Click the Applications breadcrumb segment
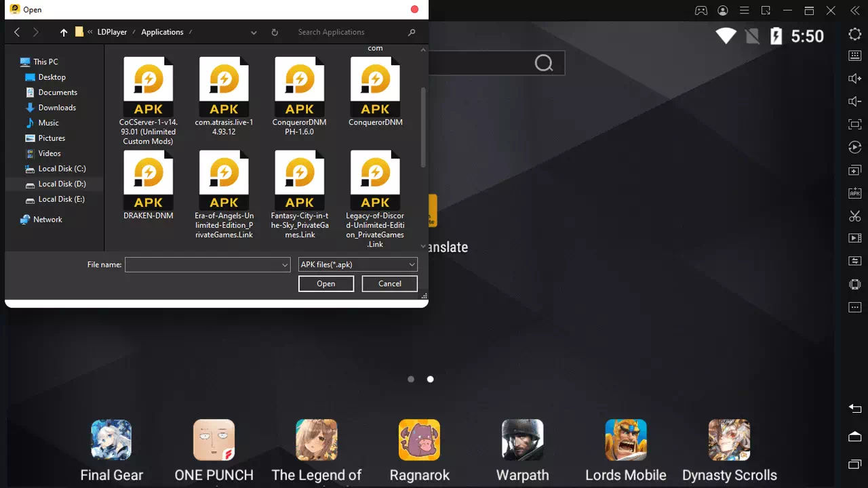This screenshot has width=868, height=488. (x=162, y=32)
